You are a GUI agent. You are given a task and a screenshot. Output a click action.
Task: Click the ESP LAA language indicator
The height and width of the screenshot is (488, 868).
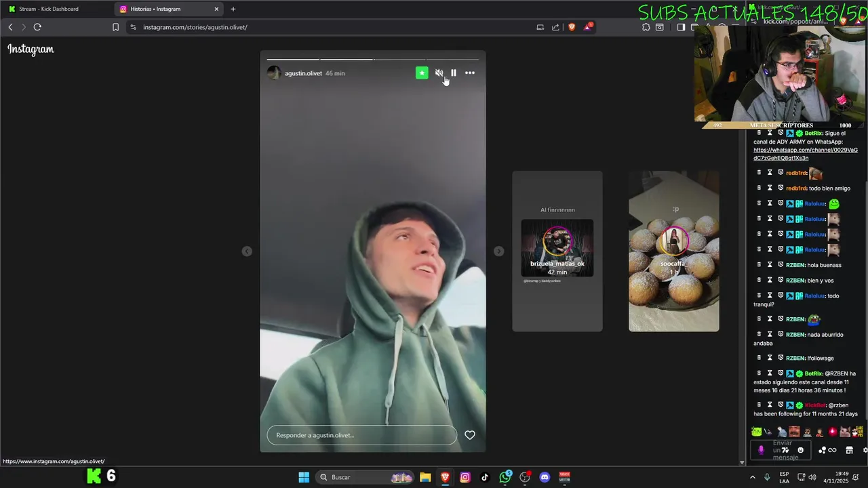[x=784, y=477]
